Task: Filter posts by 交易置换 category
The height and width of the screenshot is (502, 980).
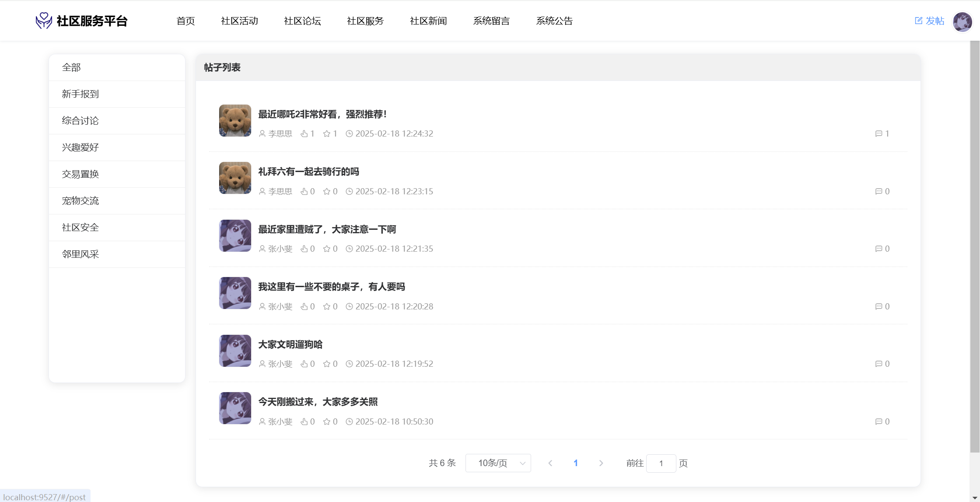Action: point(80,174)
